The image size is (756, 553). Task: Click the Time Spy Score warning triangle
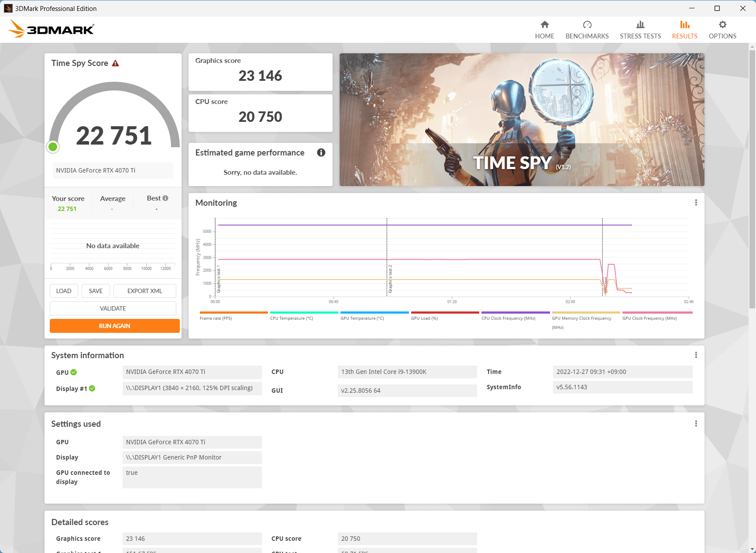pyautogui.click(x=115, y=63)
